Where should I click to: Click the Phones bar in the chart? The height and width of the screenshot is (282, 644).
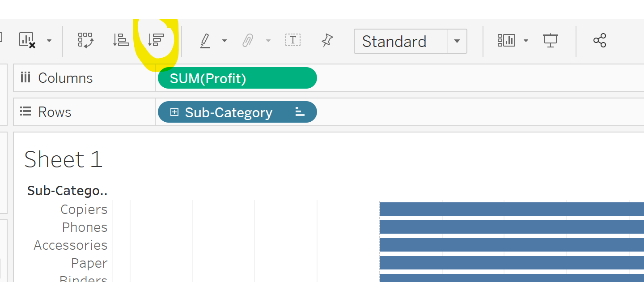510,227
